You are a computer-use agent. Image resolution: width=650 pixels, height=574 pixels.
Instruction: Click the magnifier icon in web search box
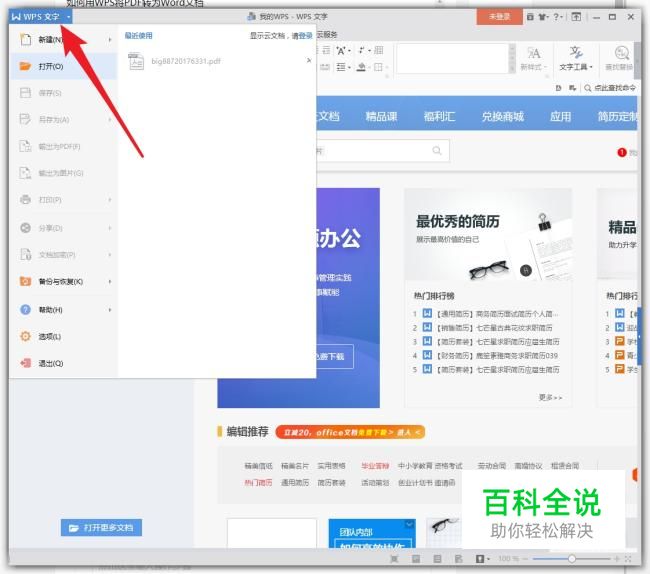pyautogui.click(x=437, y=150)
